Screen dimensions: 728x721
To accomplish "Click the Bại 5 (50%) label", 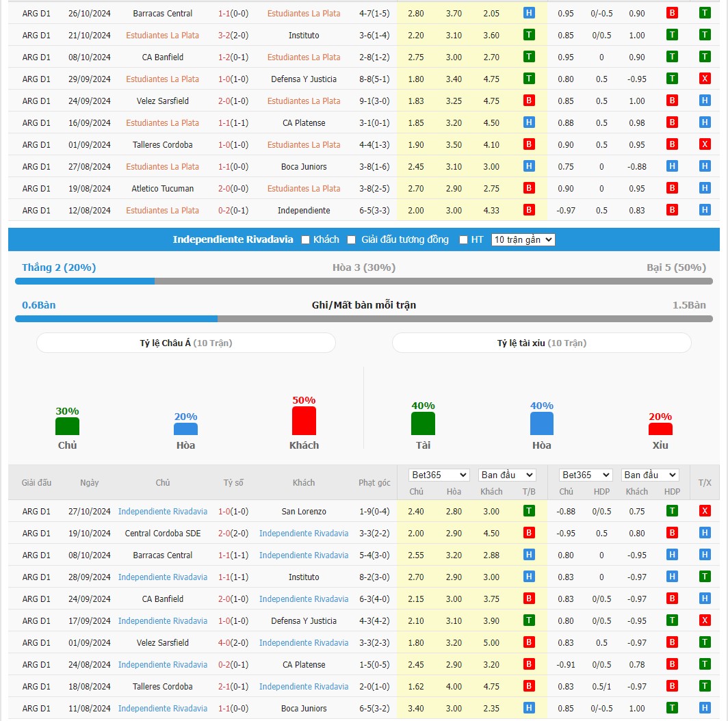I will pos(676,267).
